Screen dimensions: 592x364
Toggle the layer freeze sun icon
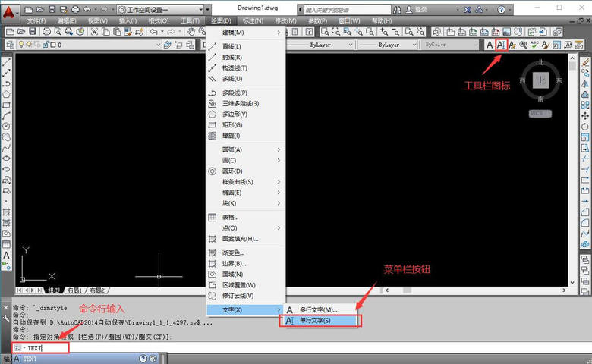click(29, 45)
